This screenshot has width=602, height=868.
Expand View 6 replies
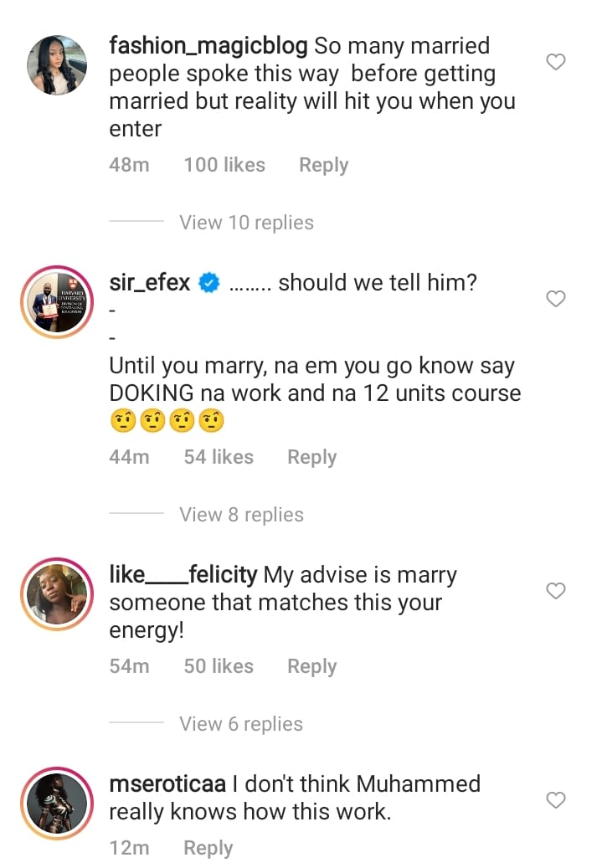pyautogui.click(x=241, y=724)
